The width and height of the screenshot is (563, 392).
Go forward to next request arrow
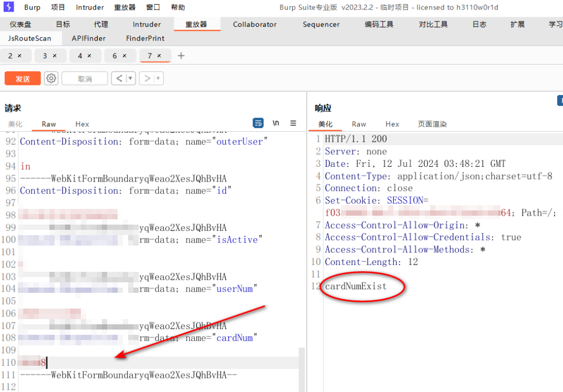click(x=147, y=78)
